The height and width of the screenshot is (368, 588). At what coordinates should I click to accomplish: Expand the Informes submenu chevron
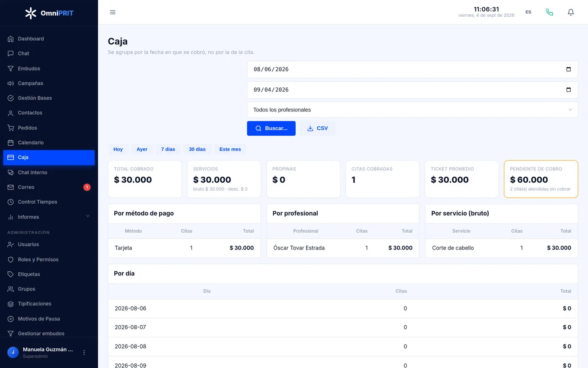(x=88, y=216)
